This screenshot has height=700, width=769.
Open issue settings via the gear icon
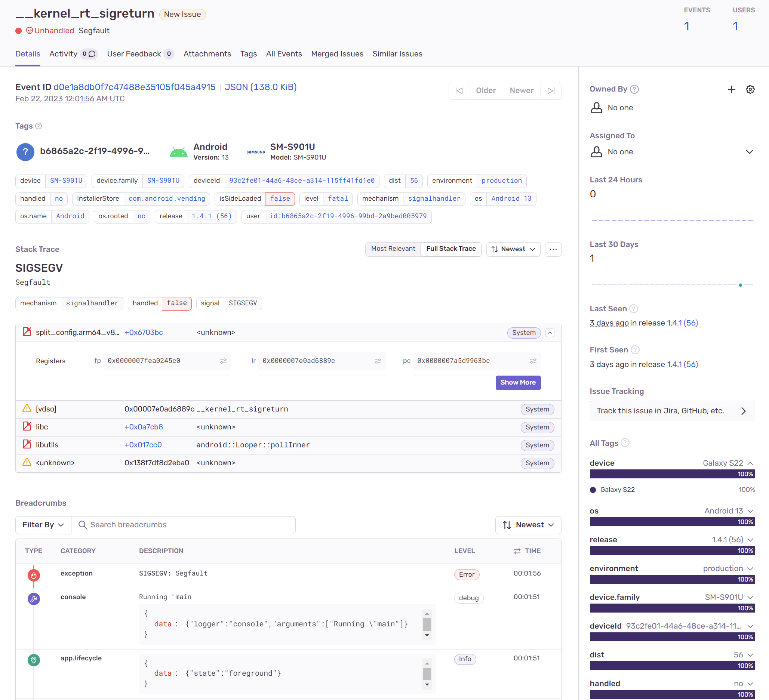click(x=750, y=89)
